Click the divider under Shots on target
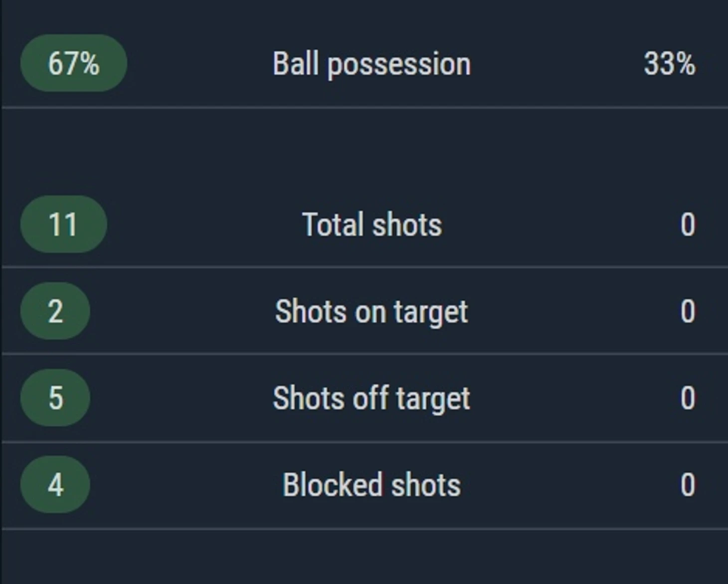 [364, 354]
